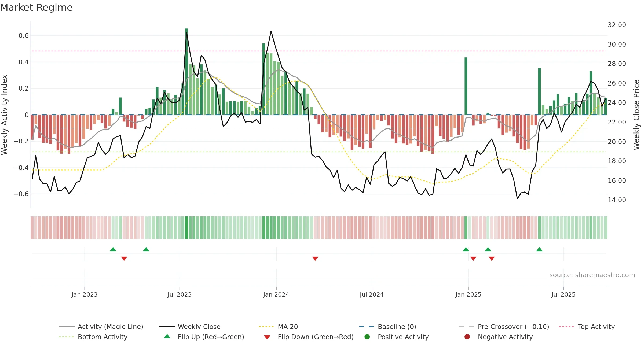The height and width of the screenshot is (362, 644).
Task: Click the green triangle icon in Flip Up legend
Action: coord(167,336)
